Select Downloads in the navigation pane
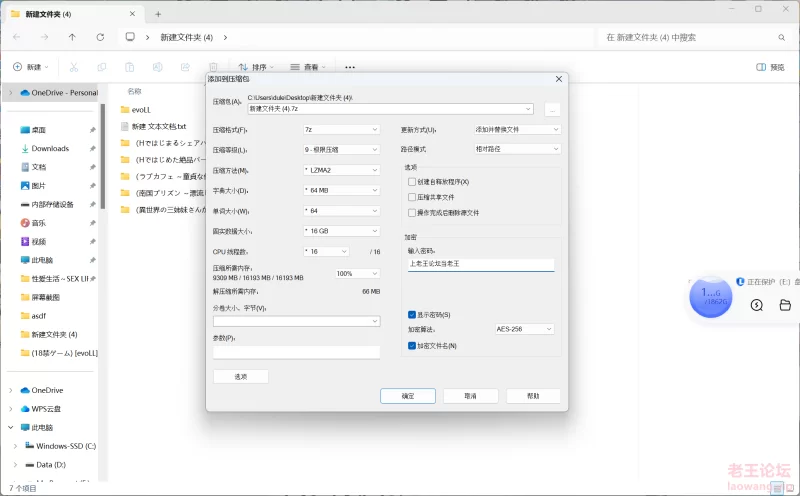This screenshot has width=800, height=496. [x=50, y=148]
